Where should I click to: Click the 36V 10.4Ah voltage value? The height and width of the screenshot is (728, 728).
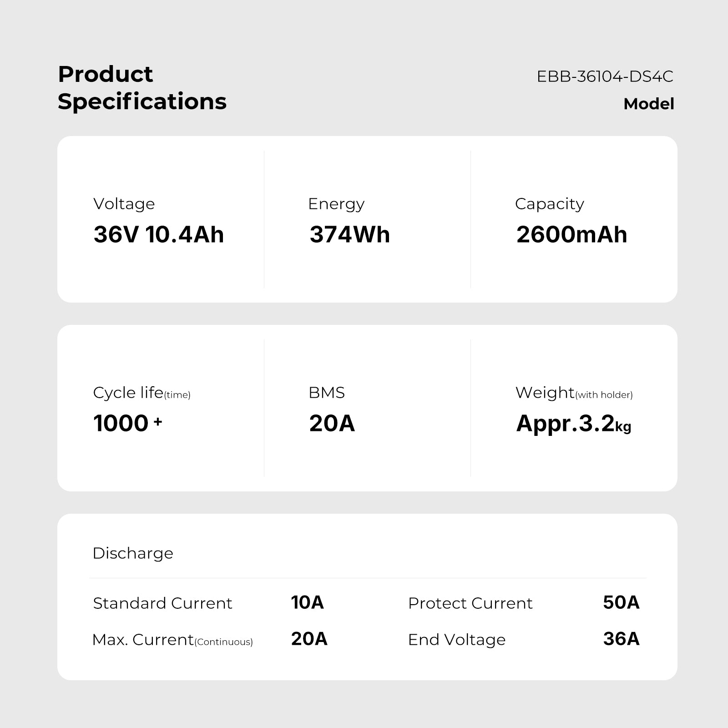[159, 235]
